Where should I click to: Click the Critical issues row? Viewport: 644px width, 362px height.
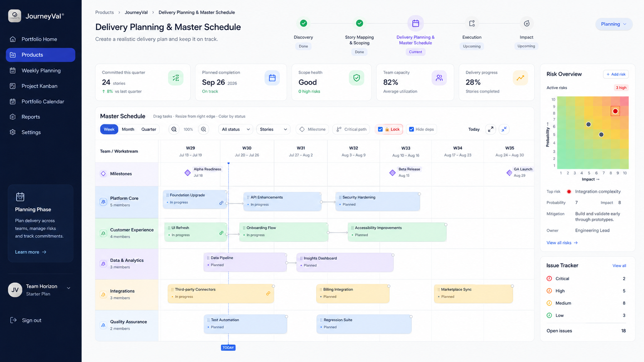tap(586, 279)
